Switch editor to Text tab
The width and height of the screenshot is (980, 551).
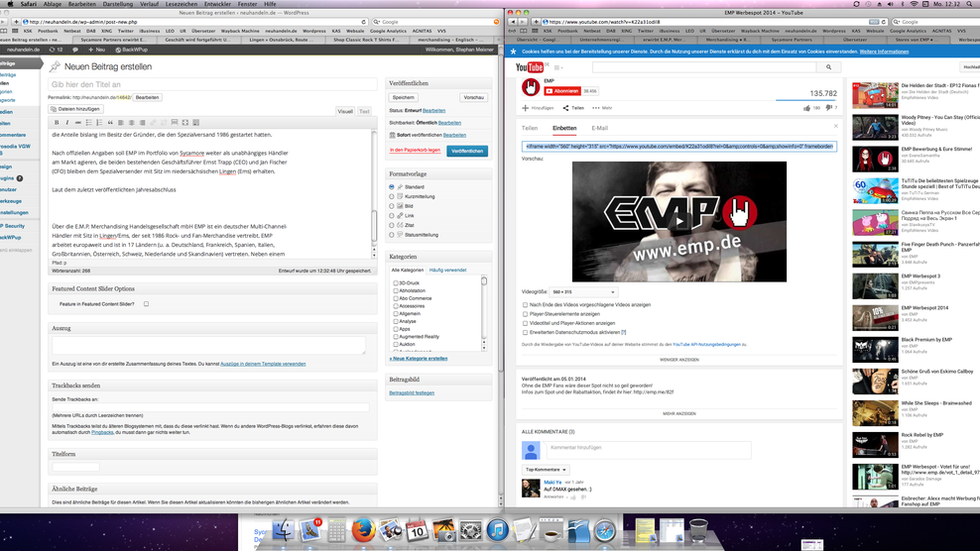coord(364,111)
